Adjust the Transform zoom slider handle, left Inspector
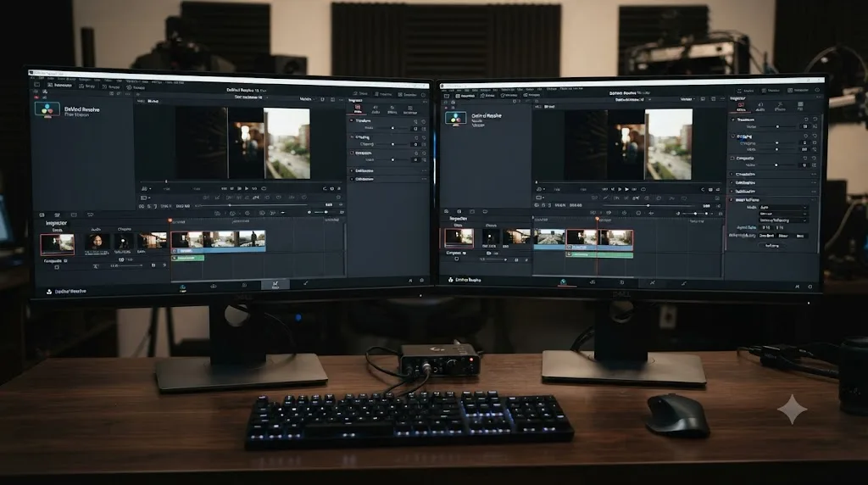This screenshot has height=485, width=868. pos(392,128)
